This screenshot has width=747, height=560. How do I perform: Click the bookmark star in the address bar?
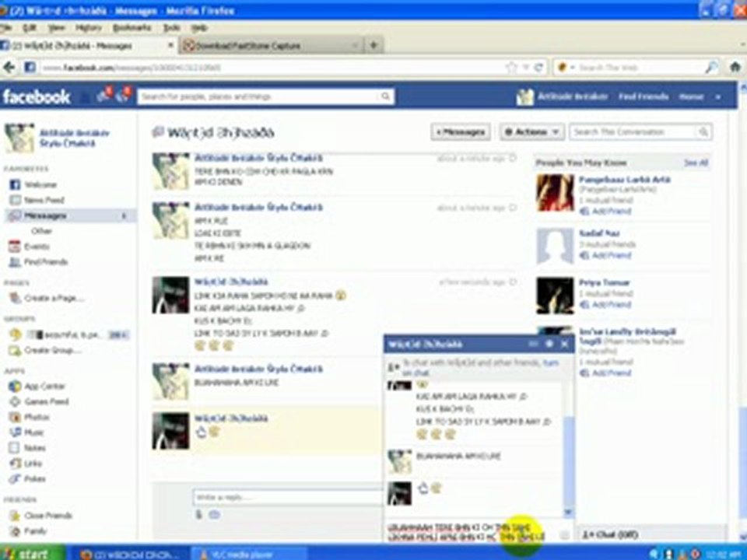pyautogui.click(x=512, y=68)
